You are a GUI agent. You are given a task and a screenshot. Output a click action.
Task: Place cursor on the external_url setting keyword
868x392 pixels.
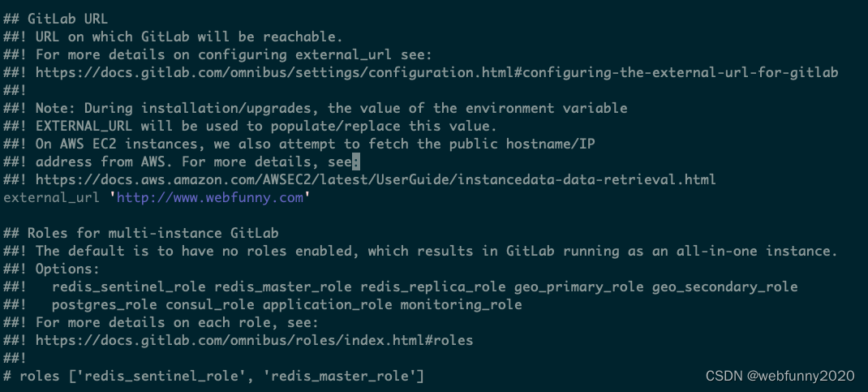pos(51,197)
